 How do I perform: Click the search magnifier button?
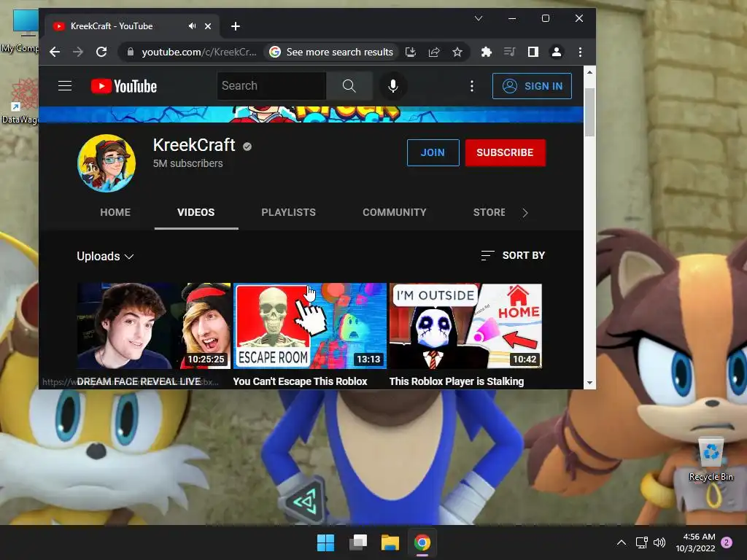[x=349, y=86]
